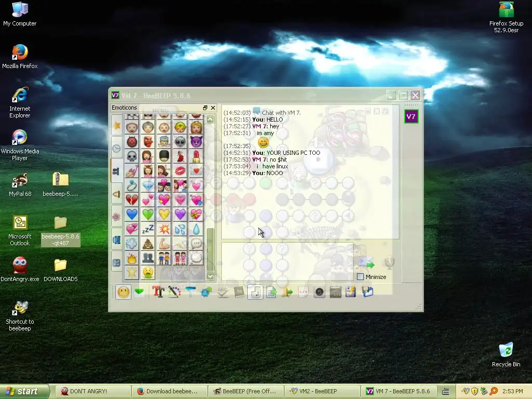The width and height of the screenshot is (532, 399).
Task: Click the blue filter funnel icon
Action: [190, 292]
